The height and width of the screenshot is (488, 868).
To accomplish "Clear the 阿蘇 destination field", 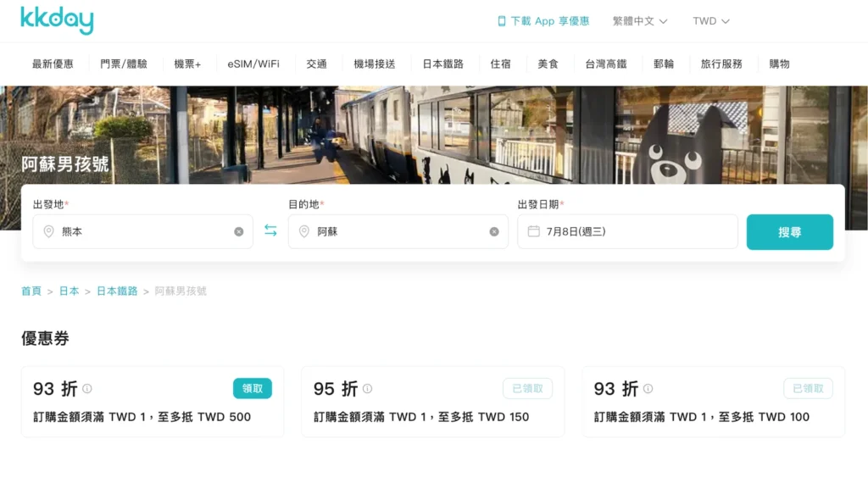I will pyautogui.click(x=494, y=232).
